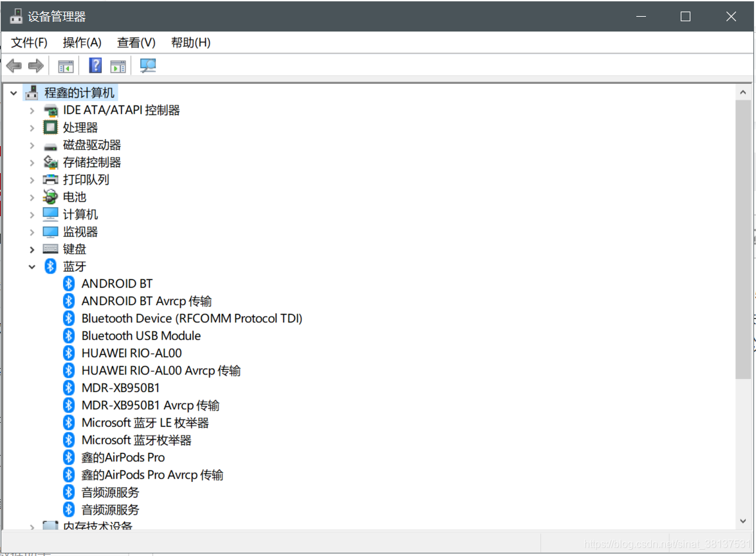Select Bluetooth Device (RFCOMM Protocol TDI)
Screen dimensions: 756x556
(192, 319)
